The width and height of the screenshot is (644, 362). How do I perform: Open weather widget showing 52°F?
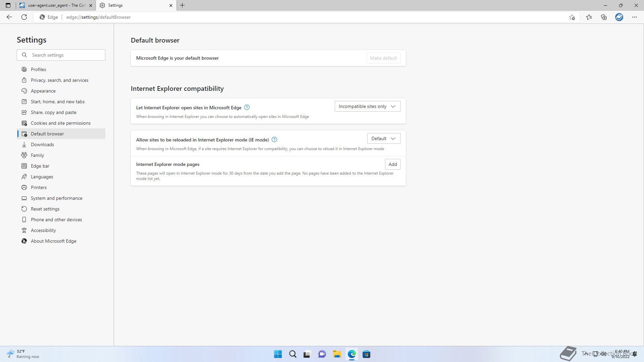23,354
